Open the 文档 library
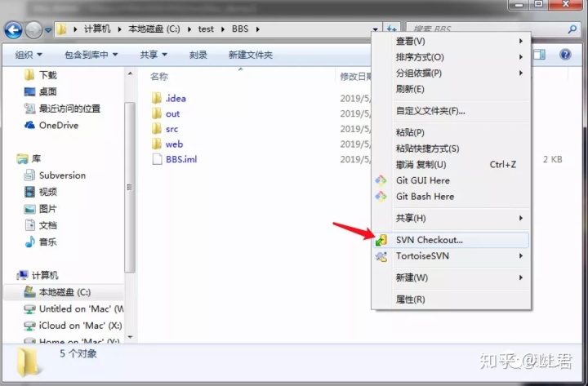This screenshot has width=588, height=386. (41, 225)
